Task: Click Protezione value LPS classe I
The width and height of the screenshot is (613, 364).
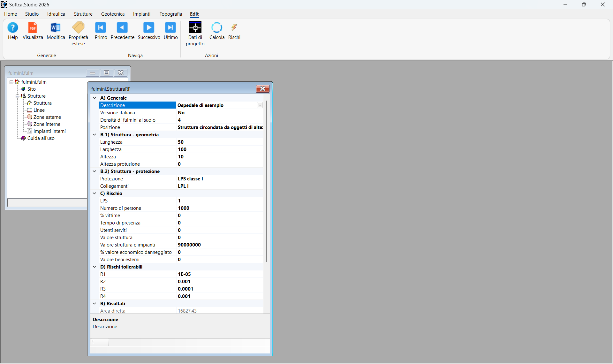Action: coord(220,179)
